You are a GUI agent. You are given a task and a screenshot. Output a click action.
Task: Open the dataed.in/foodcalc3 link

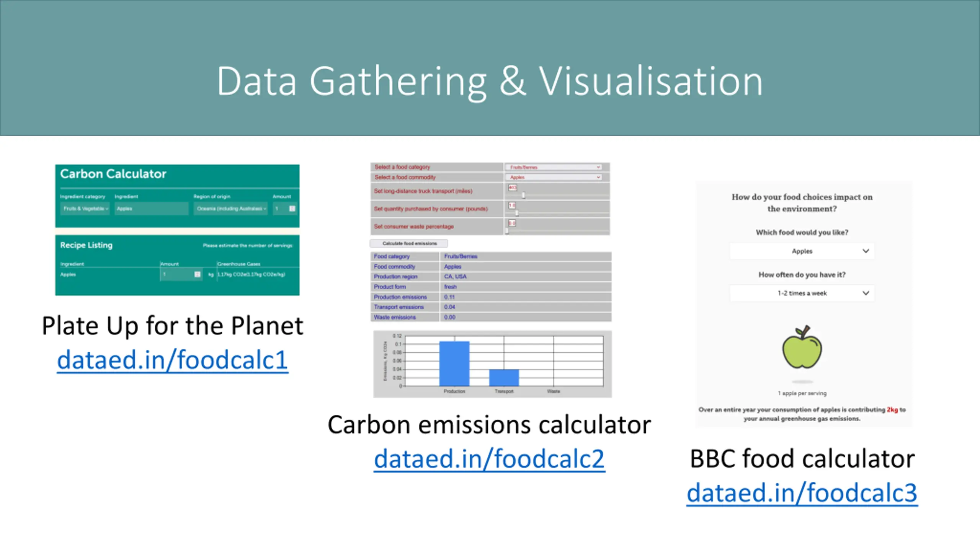(802, 492)
